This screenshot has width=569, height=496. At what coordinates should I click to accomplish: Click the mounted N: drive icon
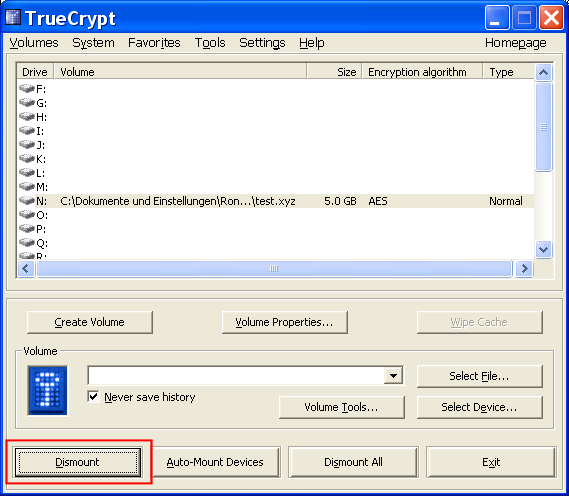point(27,201)
